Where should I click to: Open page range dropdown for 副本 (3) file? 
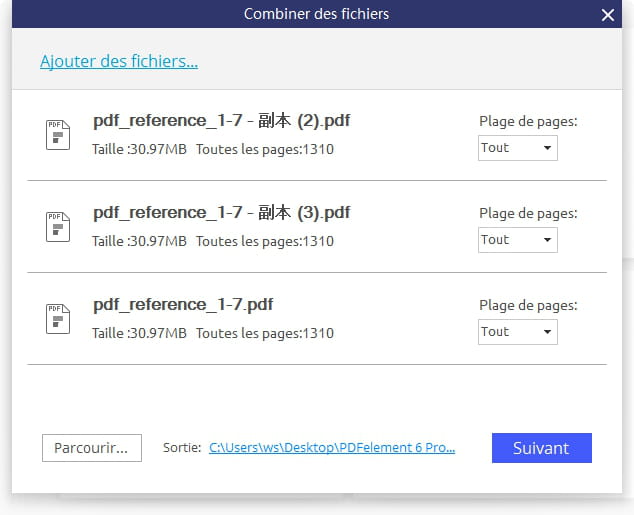pos(518,240)
